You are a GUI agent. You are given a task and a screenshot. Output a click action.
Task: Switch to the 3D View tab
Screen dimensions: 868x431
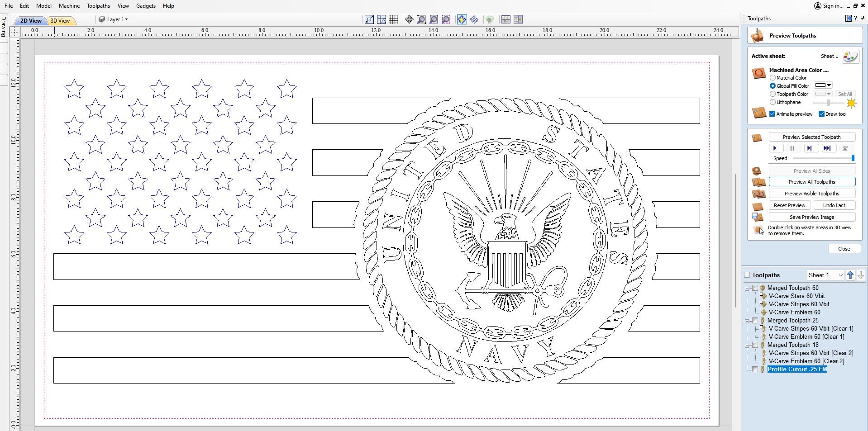pyautogui.click(x=60, y=21)
